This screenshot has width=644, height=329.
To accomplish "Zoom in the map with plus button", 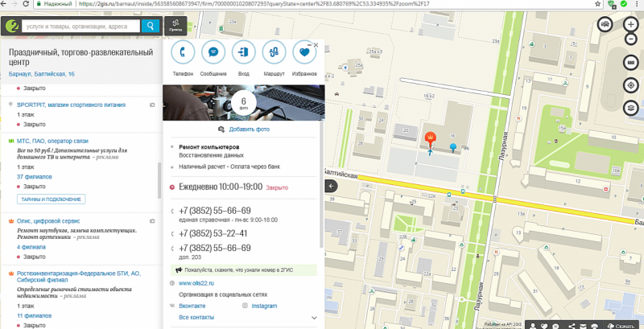I will click(631, 25).
